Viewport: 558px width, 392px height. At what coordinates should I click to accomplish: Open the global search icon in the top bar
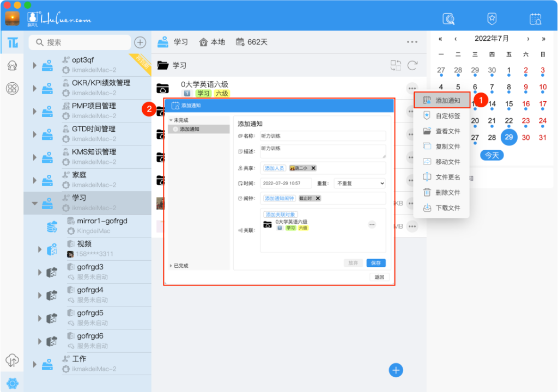click(x=448, y=19)
